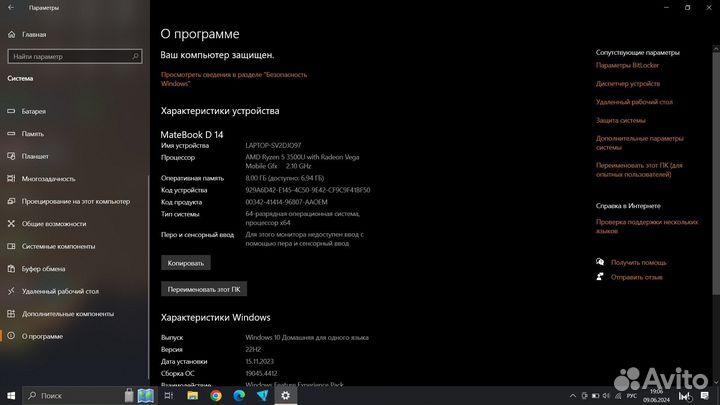Screen dimensions: 720x405
Task: Click the Память drive icon
Action: [x=11, y=134]
